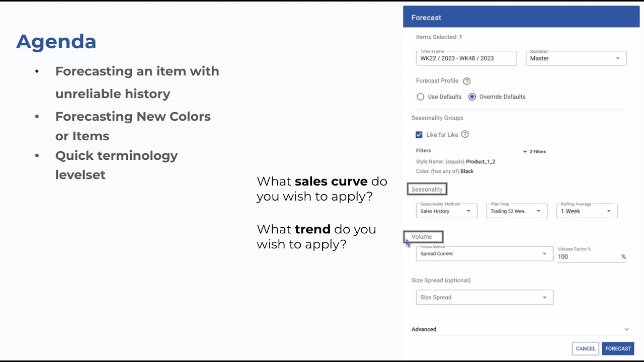Open the Size Spread dropdown
The width and height of the screenshot is (644, 362).
[x=485, y=297]
